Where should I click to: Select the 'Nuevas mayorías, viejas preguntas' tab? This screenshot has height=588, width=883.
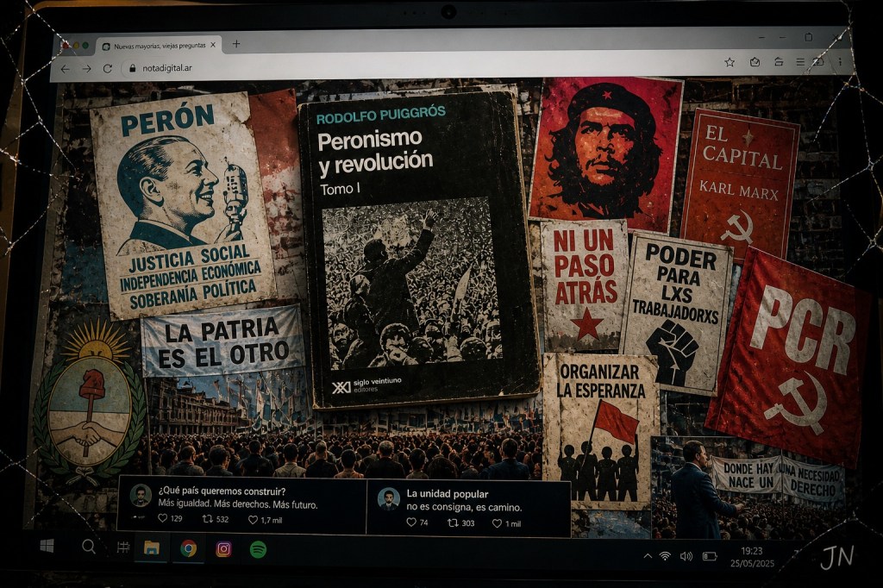pyautogui.click(x=159, y=47)
